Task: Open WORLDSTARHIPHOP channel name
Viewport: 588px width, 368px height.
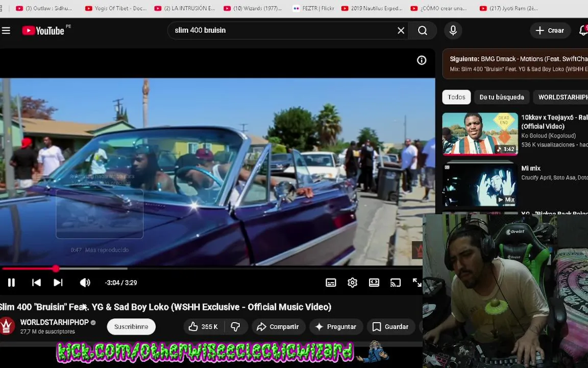Action: (x=55, y=322)
